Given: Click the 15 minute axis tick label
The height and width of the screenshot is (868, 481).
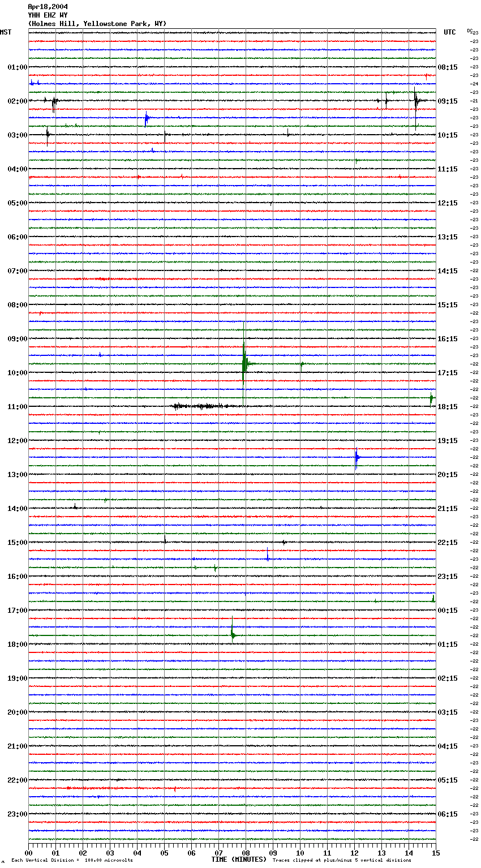Looking at the screenshot, I should coord(436,853).
